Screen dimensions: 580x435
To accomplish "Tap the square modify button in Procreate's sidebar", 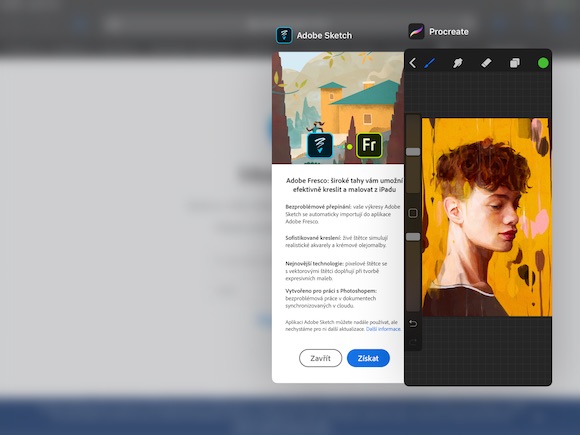I will coord(413,213).
